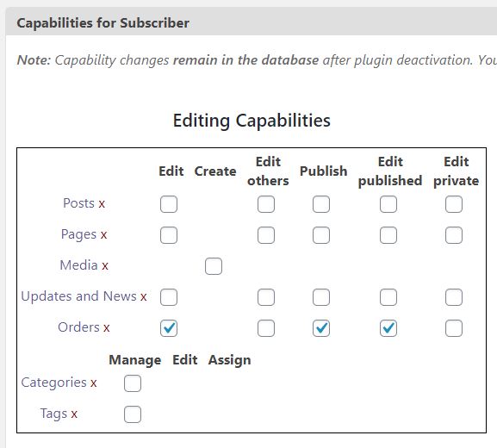This screenshot has width=497, height=448.
Task: Click the x after Updates and News
Action: [x=143, y=297]
